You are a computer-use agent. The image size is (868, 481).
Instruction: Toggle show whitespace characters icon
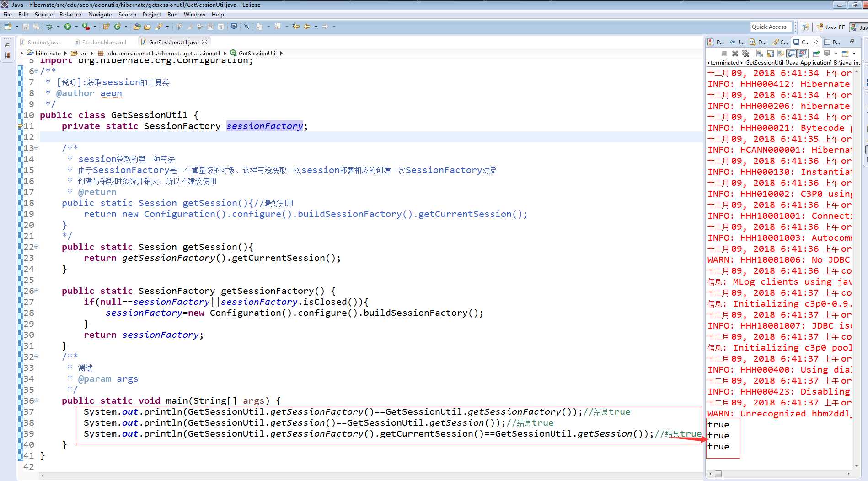tap(221, 27)
